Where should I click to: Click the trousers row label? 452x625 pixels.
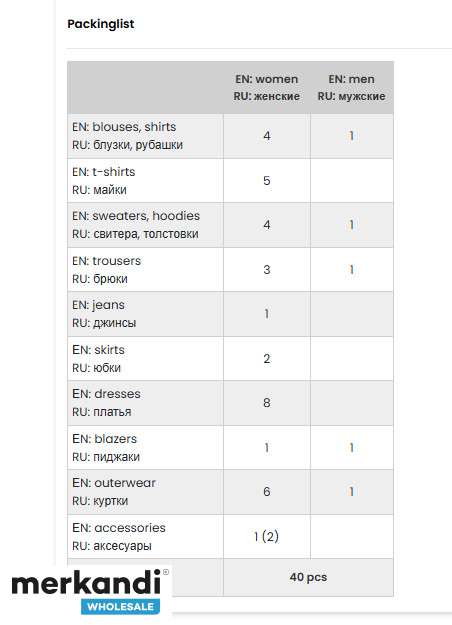pyautogui.click(x=106, y=270)
